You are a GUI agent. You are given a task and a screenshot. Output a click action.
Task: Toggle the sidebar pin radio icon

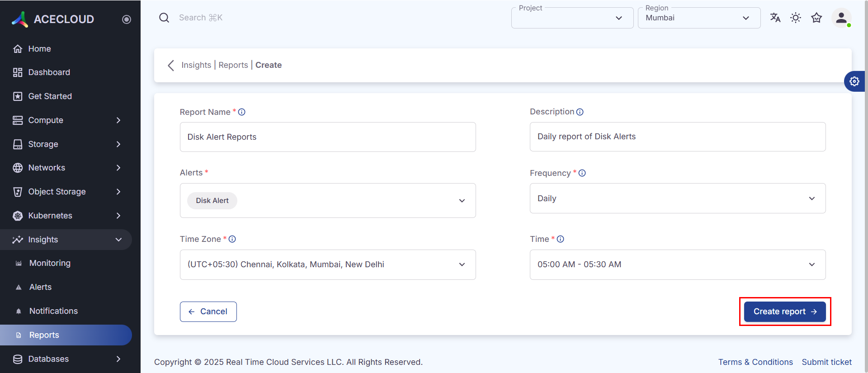127,19
